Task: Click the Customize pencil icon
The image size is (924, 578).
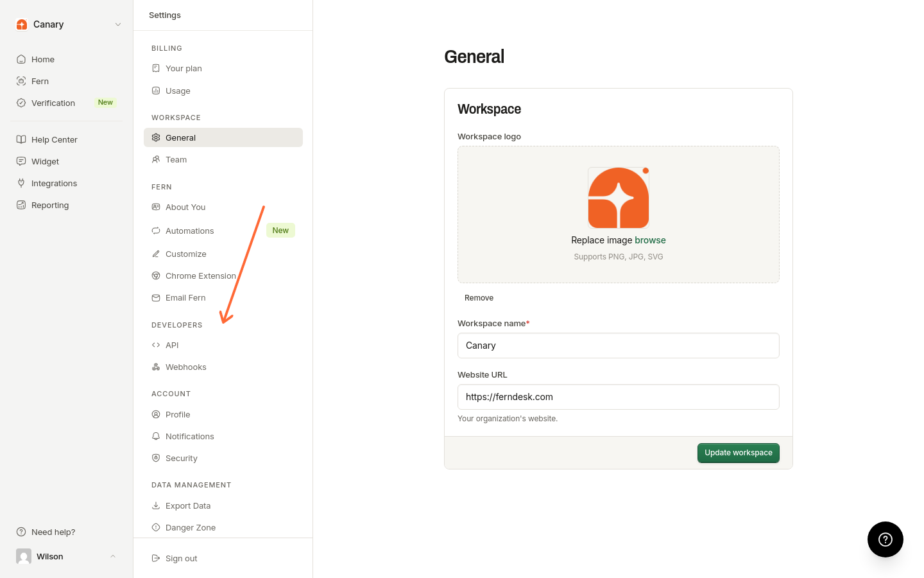Action: tap(156, 254)
